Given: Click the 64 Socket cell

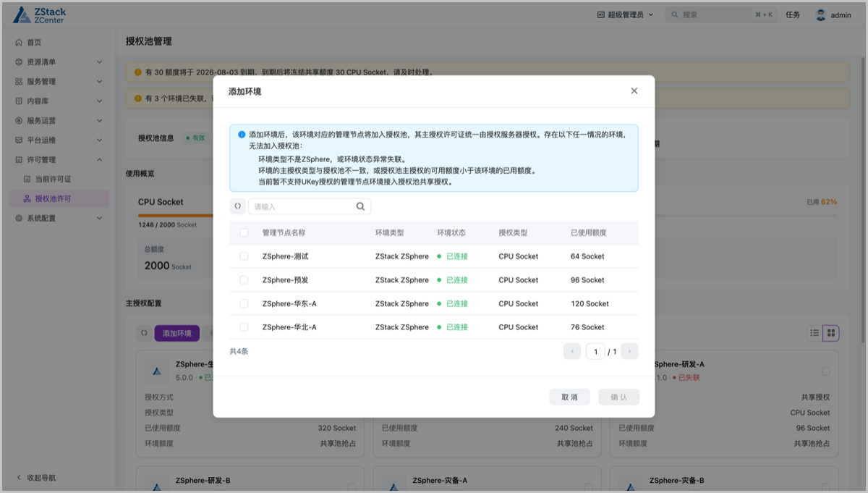Looking at the screenshot, I should (587, 256).
